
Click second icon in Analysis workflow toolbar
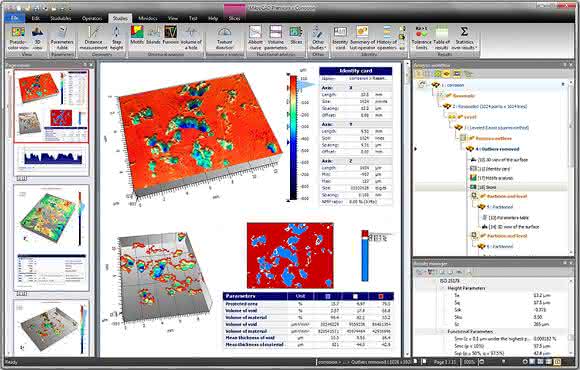click(427, 74)
